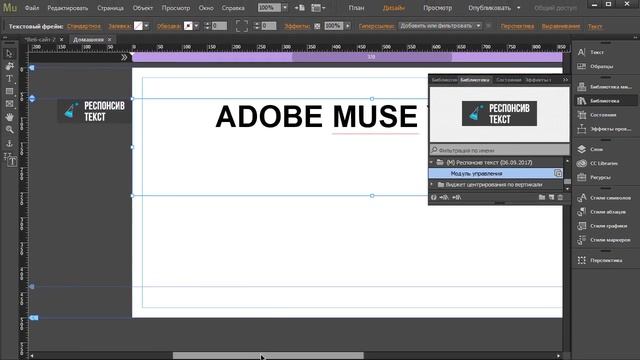640x360 pixels.
Task: Click the purple breakpoint bar
Action: click(x=347, y=57)
